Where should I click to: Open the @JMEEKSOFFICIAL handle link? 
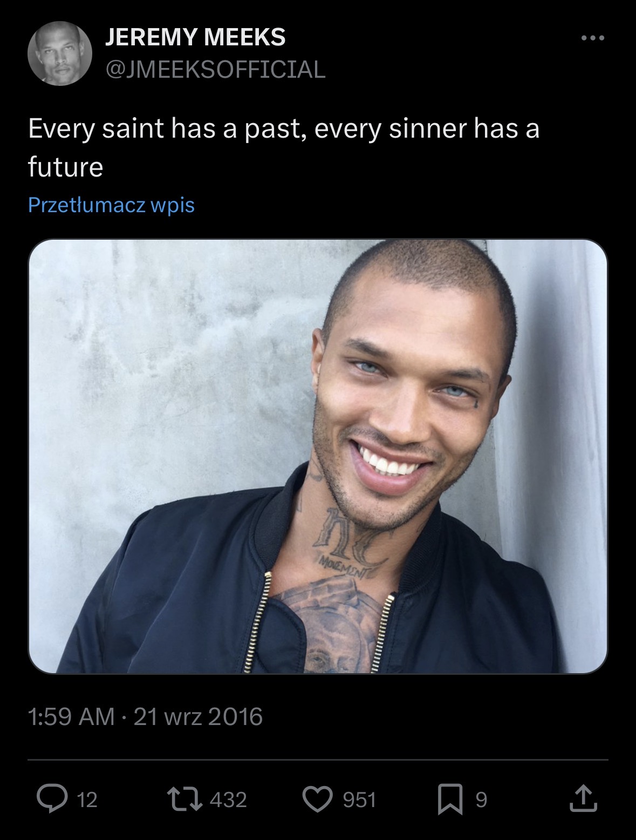[x=215, y=69]
